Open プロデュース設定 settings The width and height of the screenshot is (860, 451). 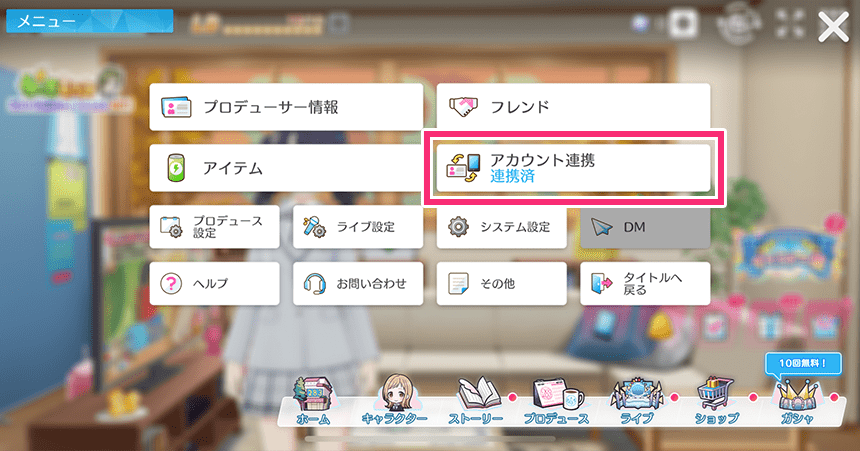214,227
